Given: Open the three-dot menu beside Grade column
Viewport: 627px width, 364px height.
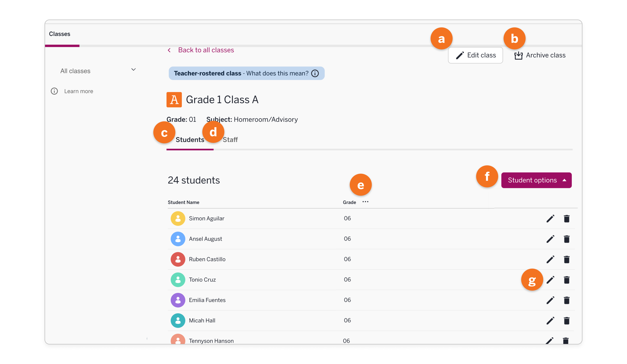Looking at the screenshot, I should (x=365, y=202).
